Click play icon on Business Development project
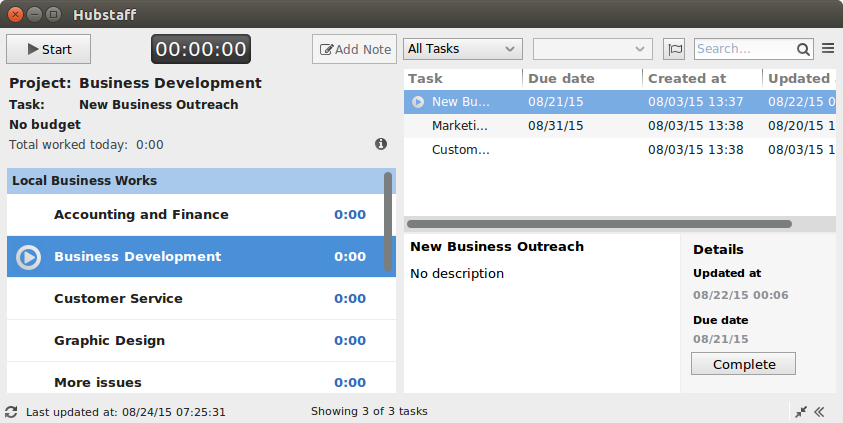843x423 pixels. 28,257
